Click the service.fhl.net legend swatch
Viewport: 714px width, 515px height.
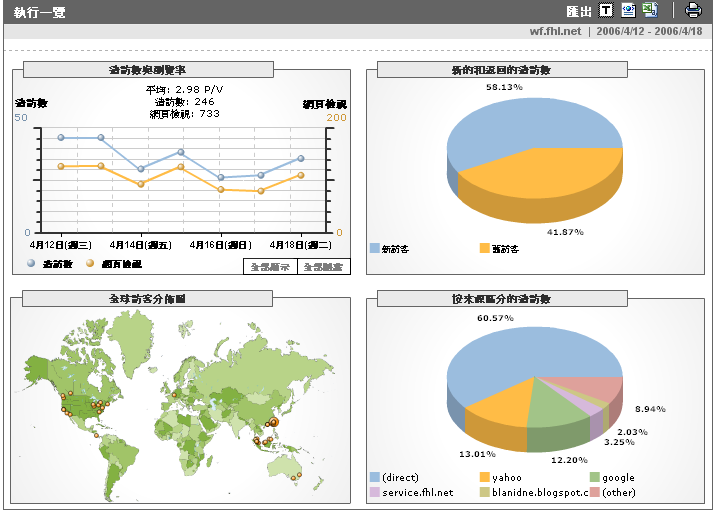[x=375, y=492]
